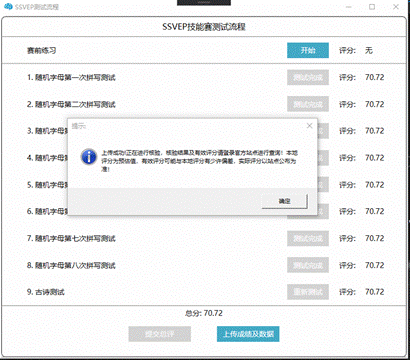Screen dimensions: 410x360
Task: Select the 7. 随机字母第七次拼写测试 label
Action: click(71, 238)
